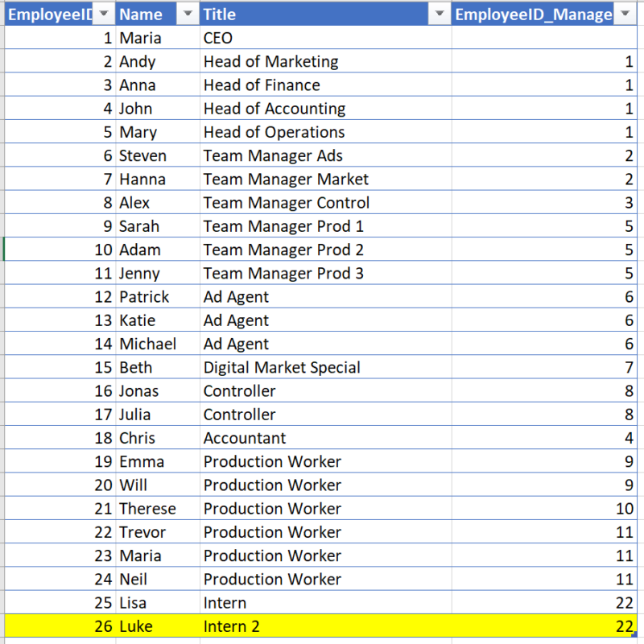Select Trevor's Production Worker cell

pyautogui.click(x=322, y=531)
